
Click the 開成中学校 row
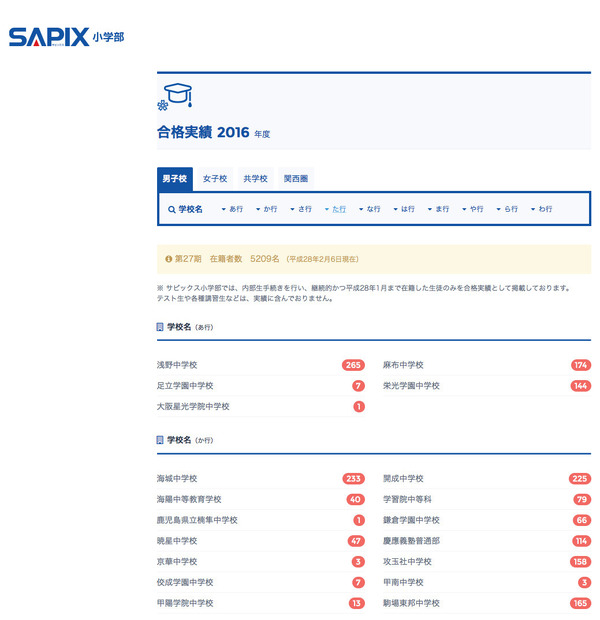[x=487, y=479]
